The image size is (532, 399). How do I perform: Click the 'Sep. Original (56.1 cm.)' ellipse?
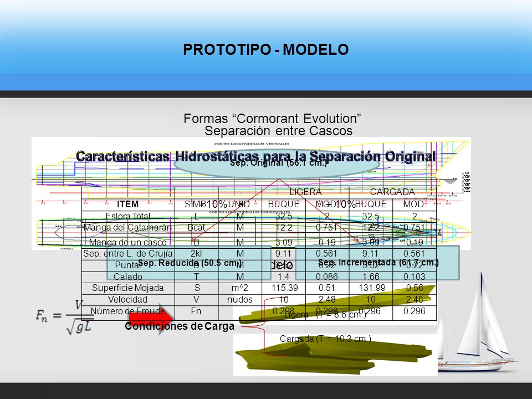pyautogui.click(x=277, y=163)
